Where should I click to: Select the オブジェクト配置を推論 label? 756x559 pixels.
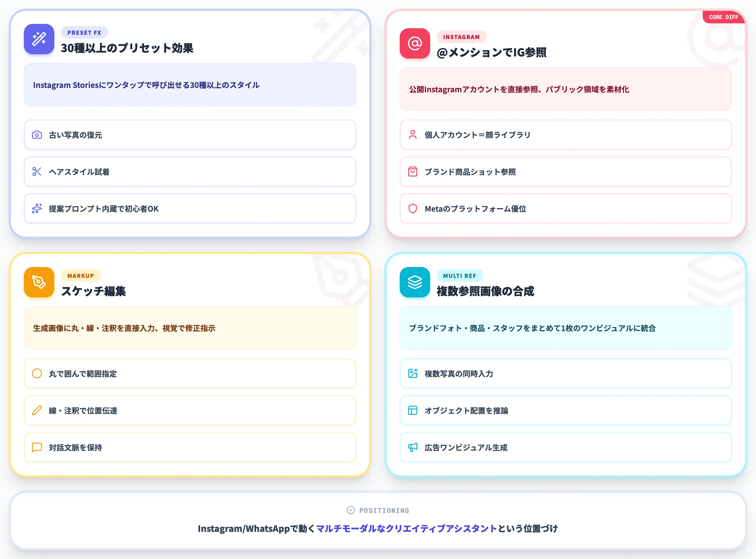coord(467,411)
